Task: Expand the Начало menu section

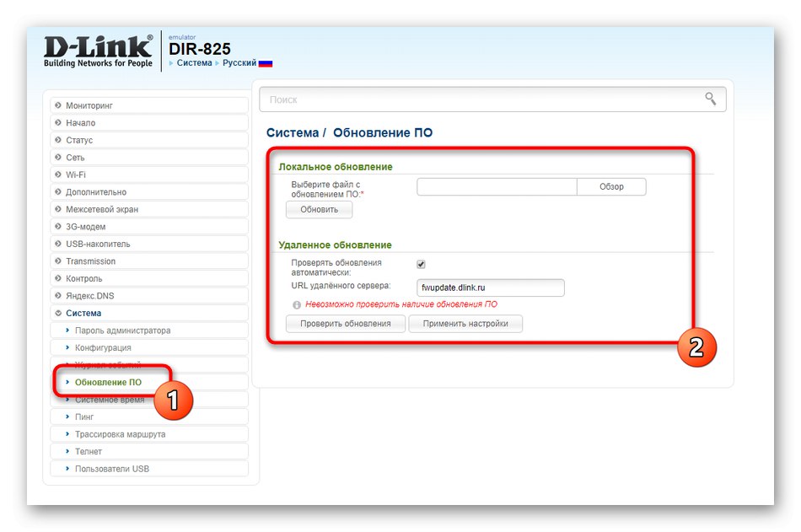Action: 149,122
